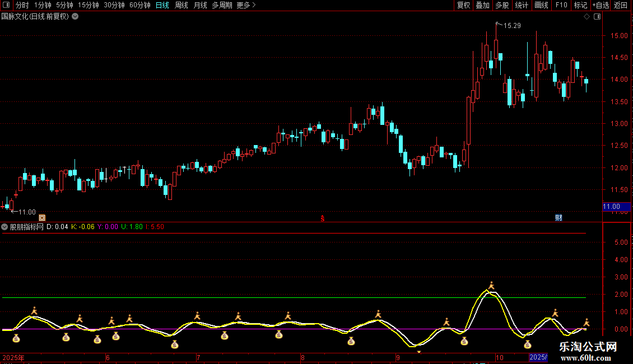The width and height of the screenshot is (633, 364).
Task: Toggle the right side panel icon
Action: (597, 17)
